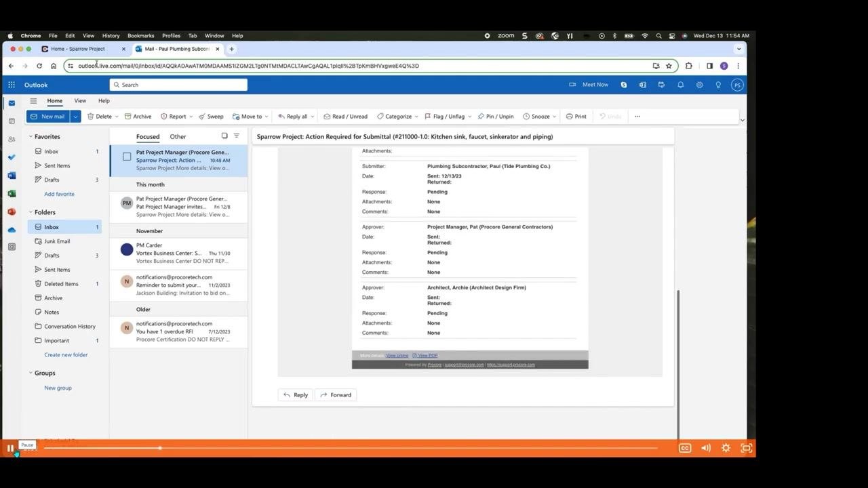
Task: Focus the Outlook Search box
Action: (178, 85)
